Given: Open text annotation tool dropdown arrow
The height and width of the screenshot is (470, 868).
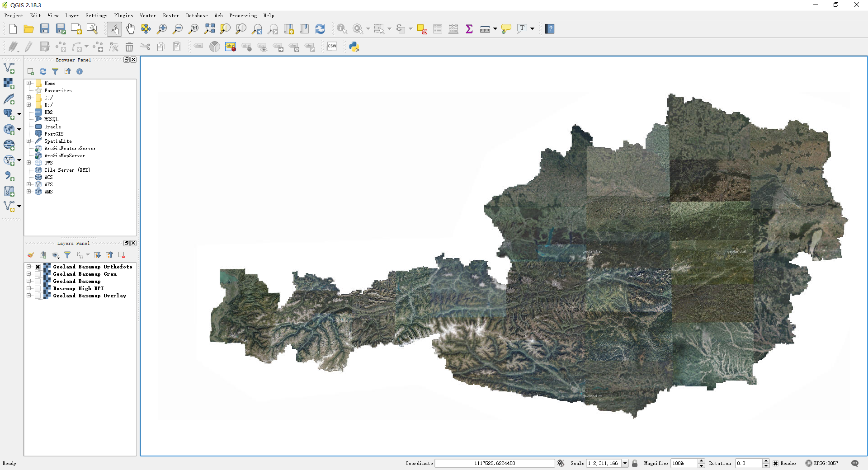Looking at the screenshot, I should point(533,29).
